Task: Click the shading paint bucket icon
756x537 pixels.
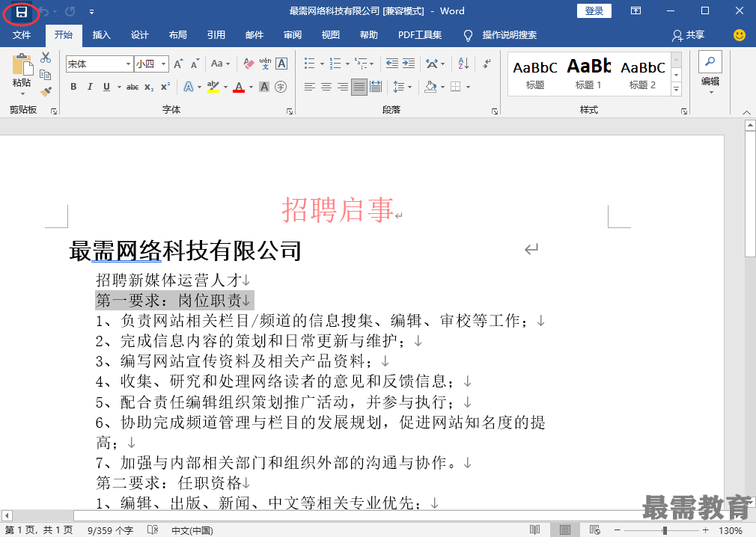Action: pos(430,87)
